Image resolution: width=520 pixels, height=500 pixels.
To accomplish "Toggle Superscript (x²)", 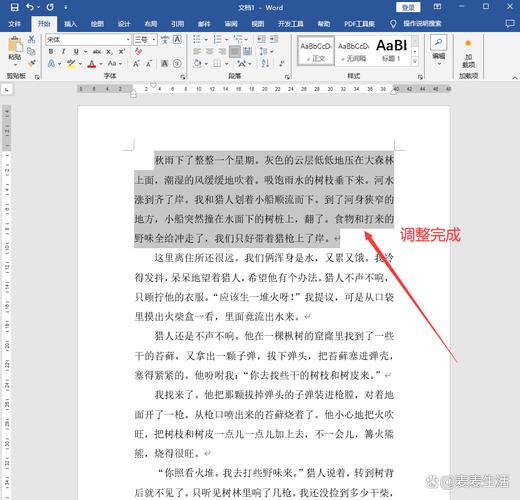I will [122, 51].
